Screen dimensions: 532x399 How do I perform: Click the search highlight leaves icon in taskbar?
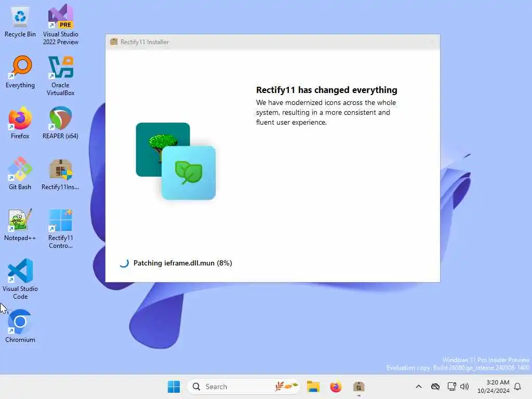(x=286, y=387)
